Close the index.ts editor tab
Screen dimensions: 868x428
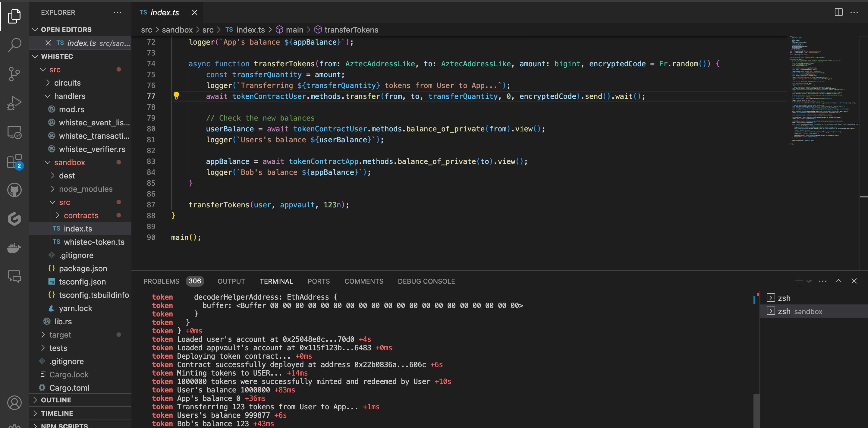tap(194, 12)
